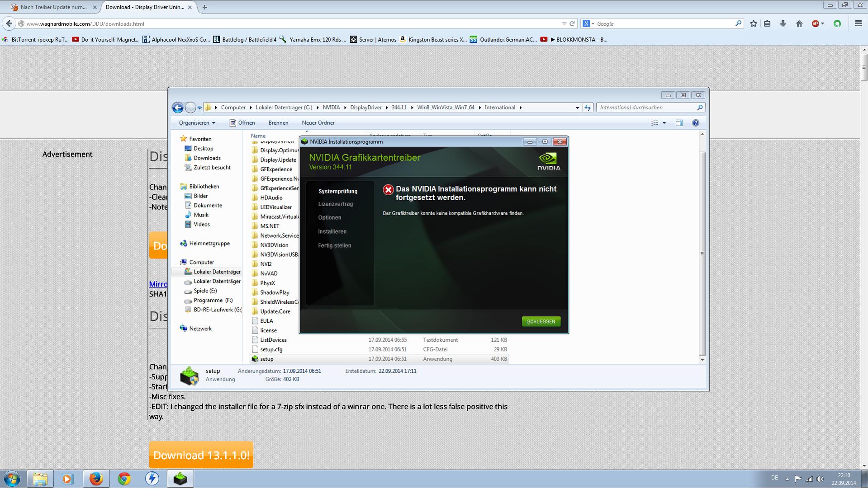Image resolution: width=868 pixels, height=489 pixels.
Task: Open the Server | Aternos bookmark
Action: tap(373, 40)
